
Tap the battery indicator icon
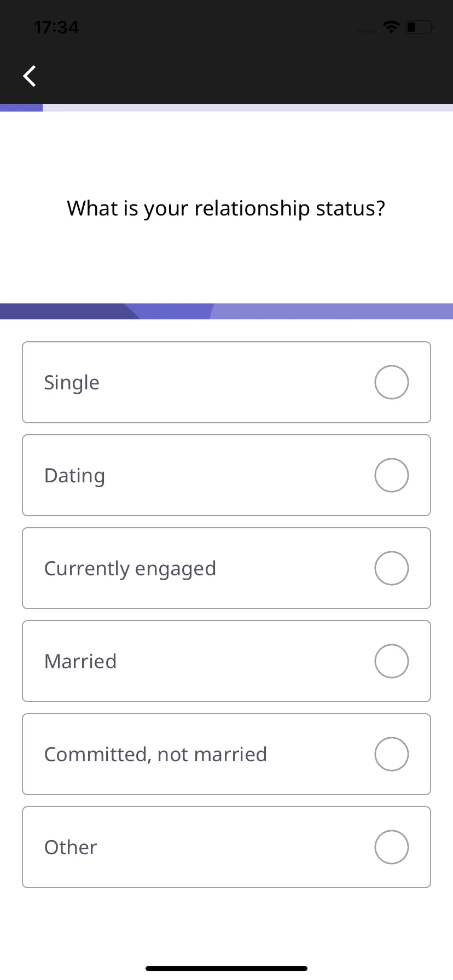pos(420,27)
